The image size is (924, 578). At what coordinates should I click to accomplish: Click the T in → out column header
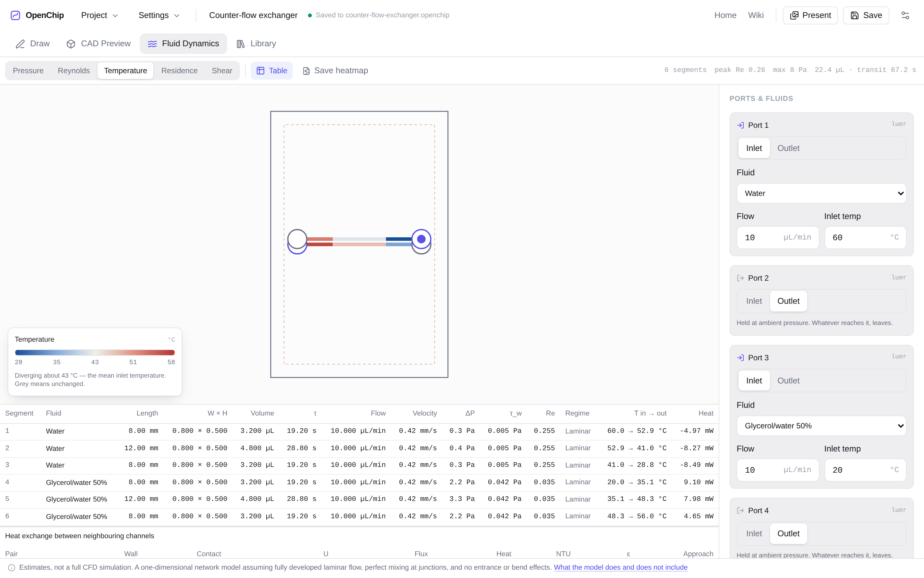(650, 413)
